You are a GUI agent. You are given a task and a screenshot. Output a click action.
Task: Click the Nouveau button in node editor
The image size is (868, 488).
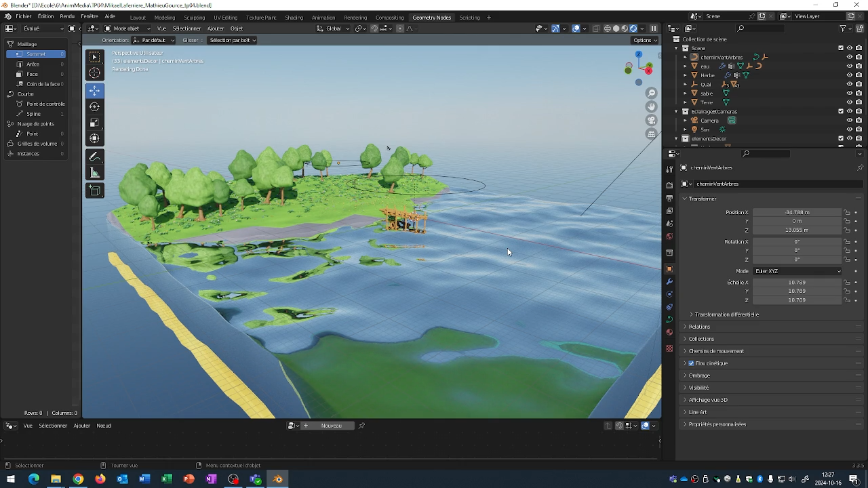(331, 426)
